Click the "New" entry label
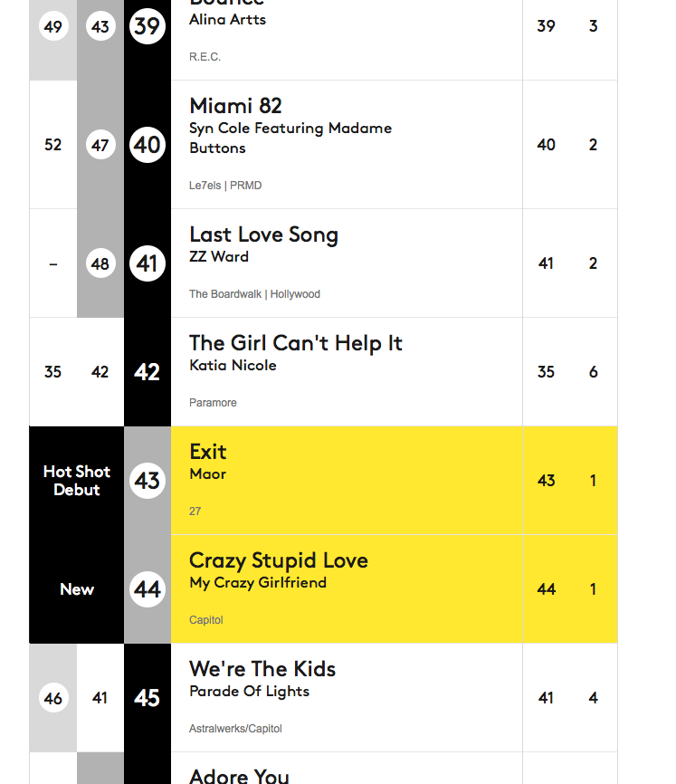676x784 pixels. pyautogui.click(x=77, y=589)
